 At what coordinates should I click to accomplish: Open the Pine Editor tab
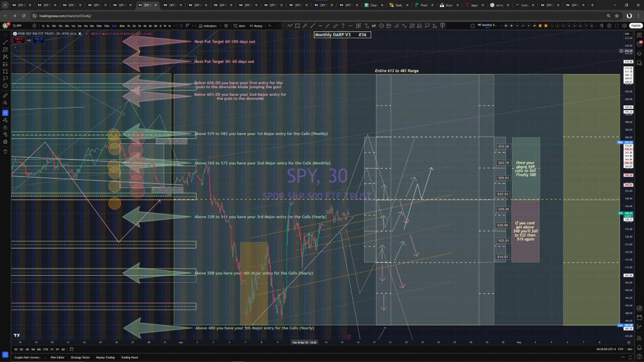[x=57, y=357]
